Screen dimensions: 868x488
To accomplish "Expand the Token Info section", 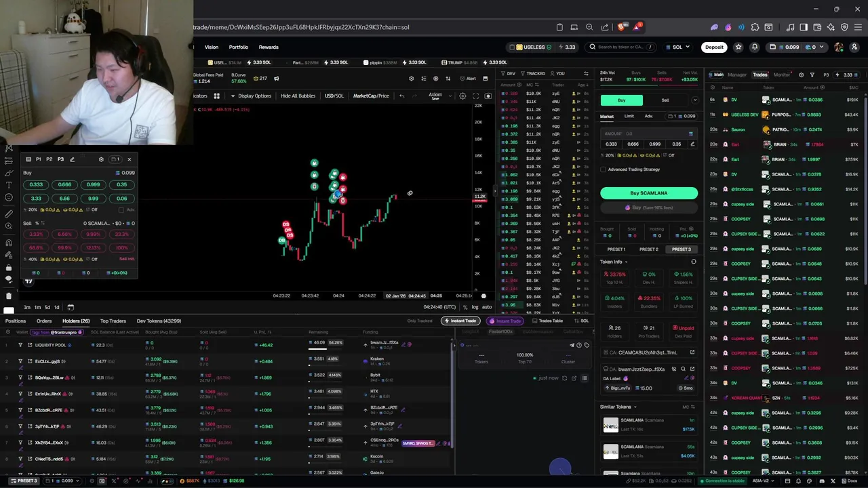I will tap(614, 262).
